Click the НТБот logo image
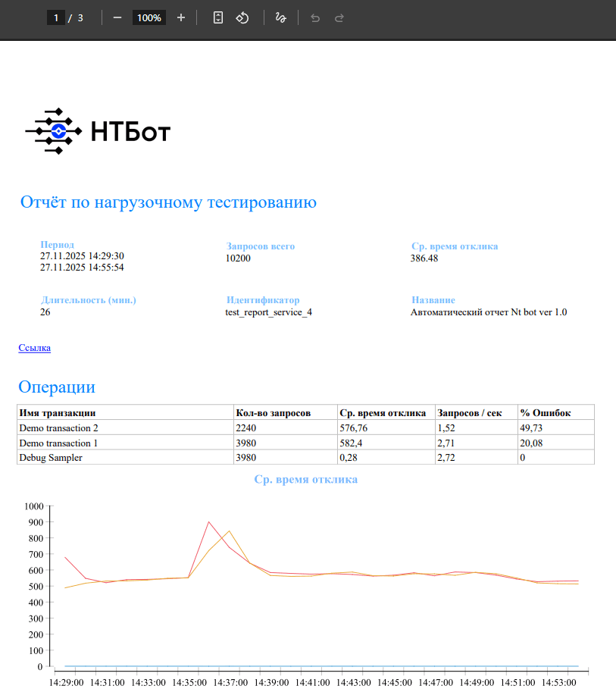616x692 pixels. pos(98,131)
